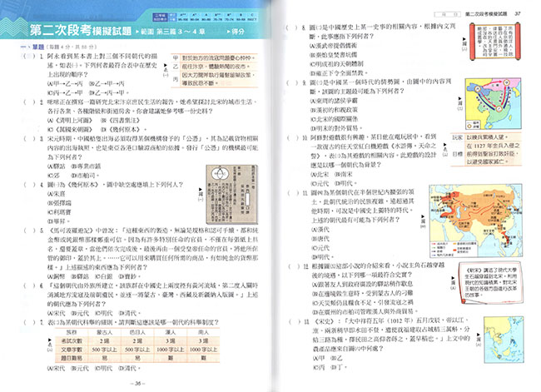Click the 目標 row in the game table

[486, 154]
